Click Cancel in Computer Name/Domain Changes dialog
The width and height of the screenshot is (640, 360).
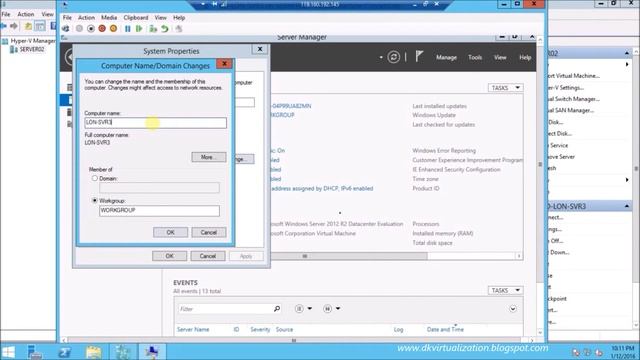coord(209,232)
